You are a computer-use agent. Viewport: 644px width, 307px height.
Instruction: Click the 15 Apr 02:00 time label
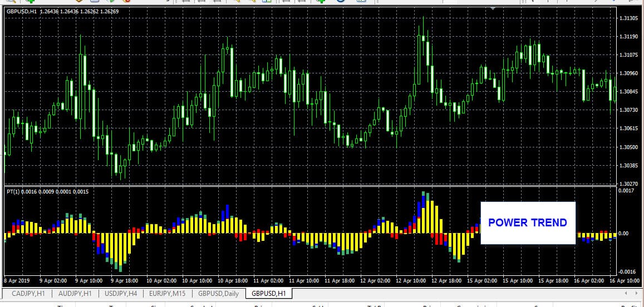[482, 280]
